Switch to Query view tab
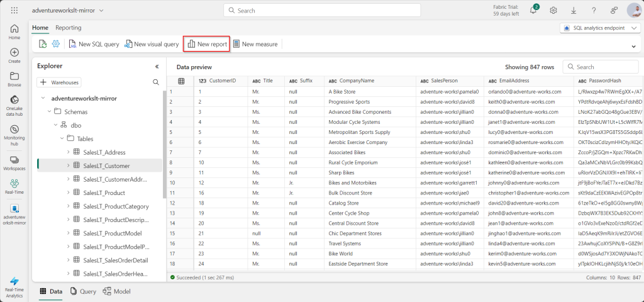This screenshot has height=302, width=644. [83, 291]
